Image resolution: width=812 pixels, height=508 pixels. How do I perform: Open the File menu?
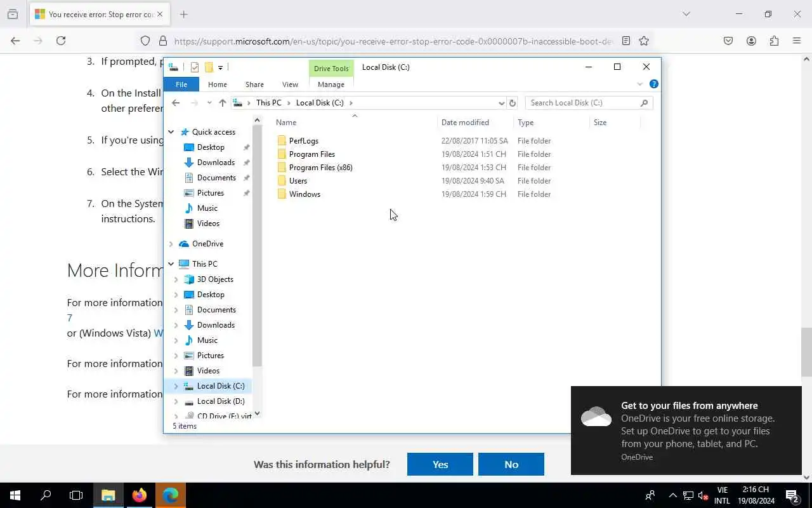tap(181, 84)
